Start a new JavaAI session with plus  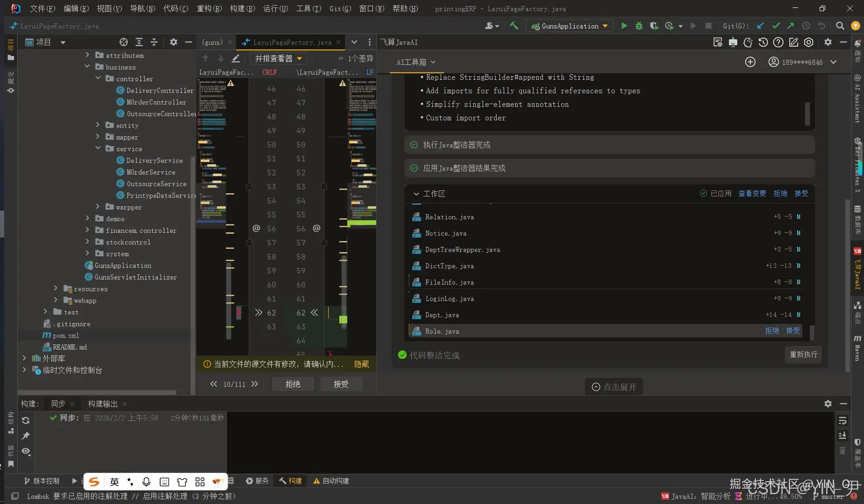(x=750, y=62)
